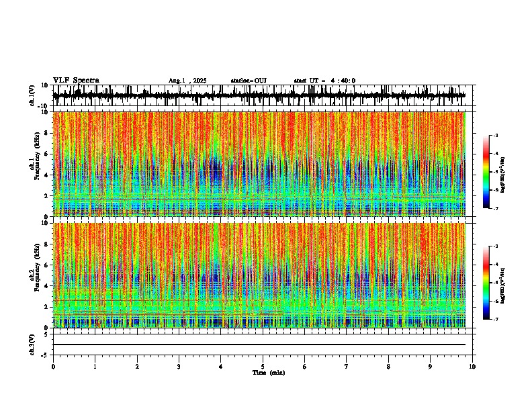Click the time axis tick label 6
This screenshot has height=411, width=532.
(x=305, y=367)
